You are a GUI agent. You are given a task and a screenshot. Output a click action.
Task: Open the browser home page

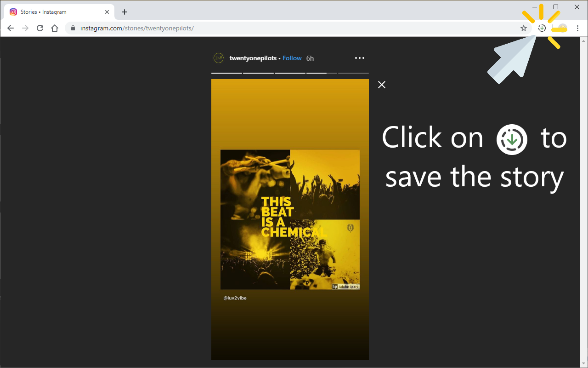(55, 28)
